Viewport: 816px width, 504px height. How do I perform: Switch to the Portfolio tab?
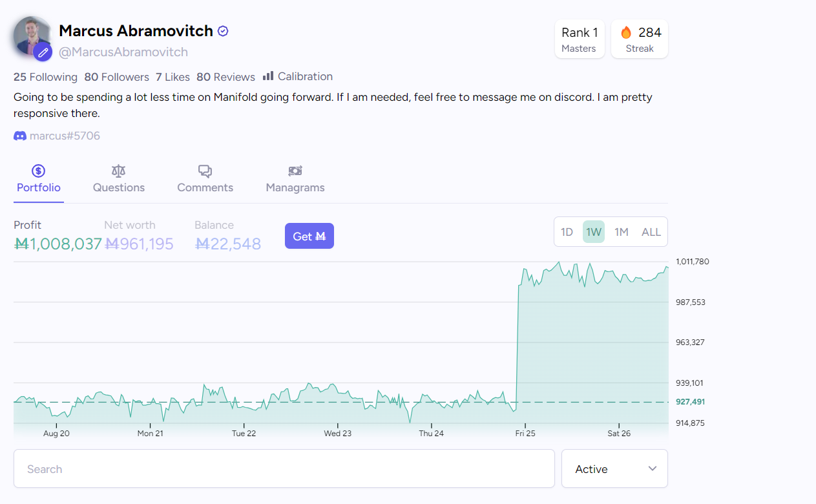click(39, 179)
